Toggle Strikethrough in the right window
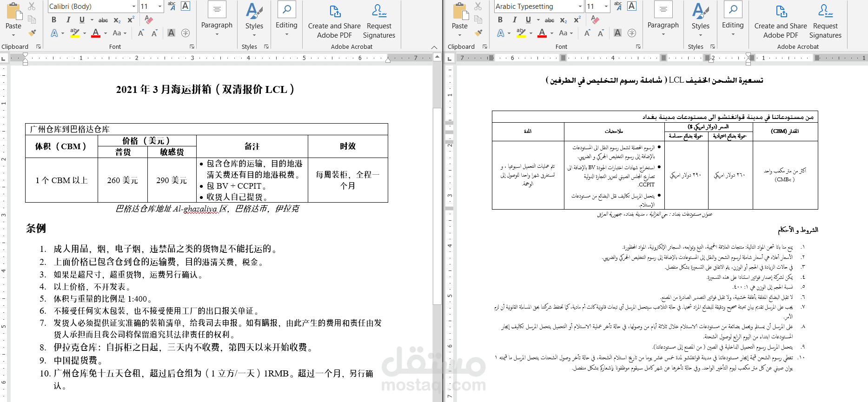868x402 pixels. (550, 20)
